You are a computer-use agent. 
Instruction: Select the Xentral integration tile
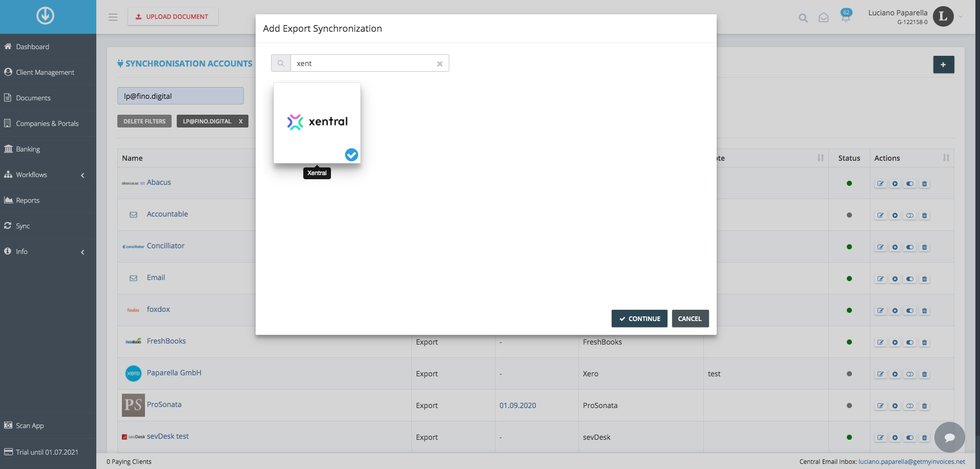(x=317, y=123)
